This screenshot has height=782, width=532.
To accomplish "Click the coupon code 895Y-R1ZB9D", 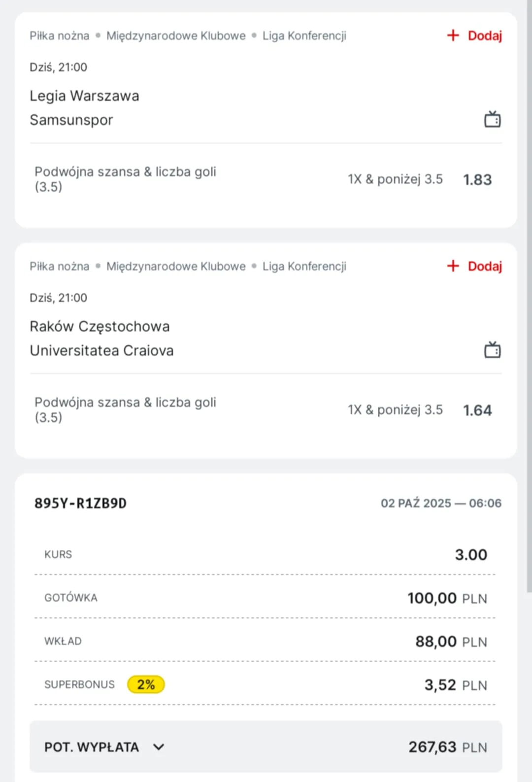I will click(80, 503).
